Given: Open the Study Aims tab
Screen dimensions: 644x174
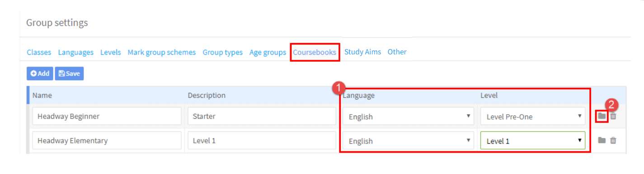Looking at the screenshot, I should [362, 52].
